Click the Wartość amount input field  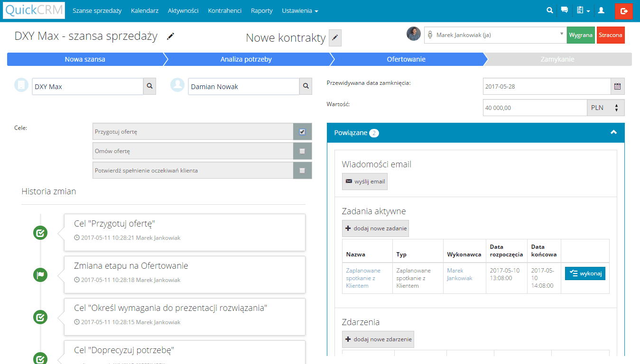point(535,108)
